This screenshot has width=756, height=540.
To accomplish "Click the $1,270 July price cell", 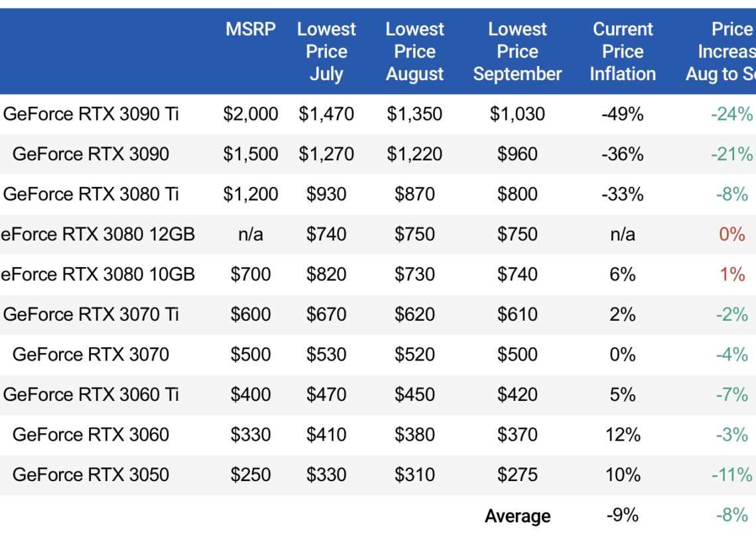I will pos(326,154).
